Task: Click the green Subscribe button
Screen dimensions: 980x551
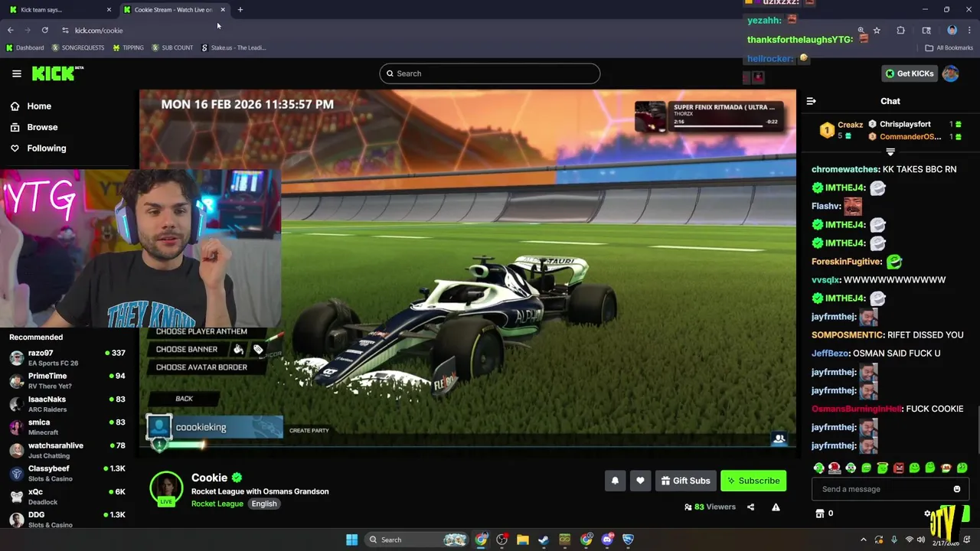Action: coord(753,481)
